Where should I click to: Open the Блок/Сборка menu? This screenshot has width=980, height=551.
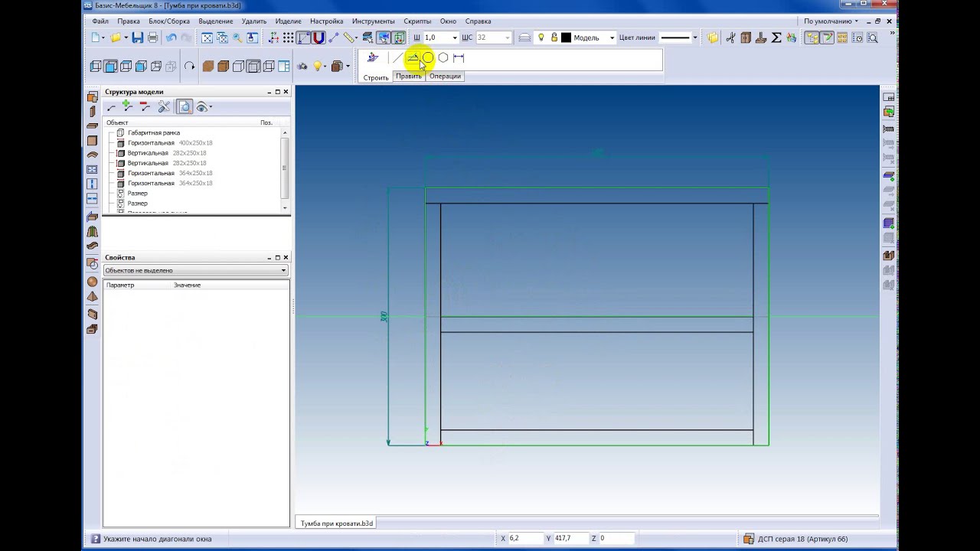(x=169, y=21)
